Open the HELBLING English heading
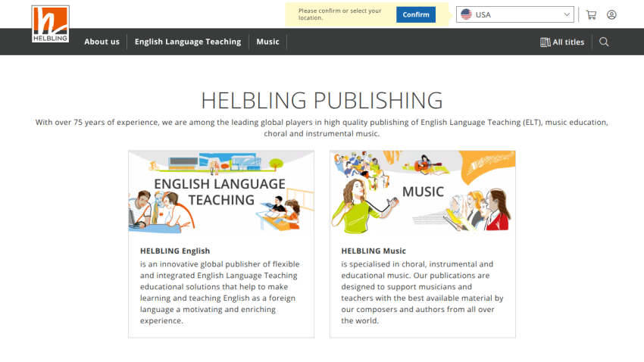 pos(175,251)
